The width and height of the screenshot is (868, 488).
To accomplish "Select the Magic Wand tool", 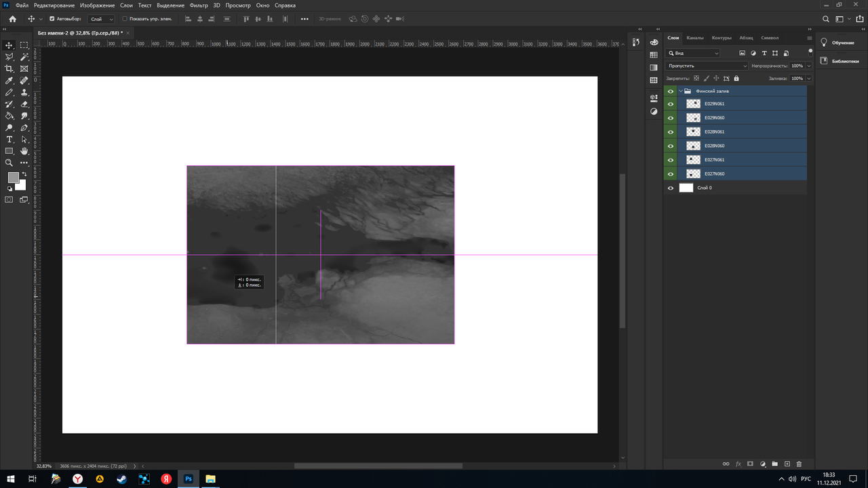I will [x=24, y=57].
